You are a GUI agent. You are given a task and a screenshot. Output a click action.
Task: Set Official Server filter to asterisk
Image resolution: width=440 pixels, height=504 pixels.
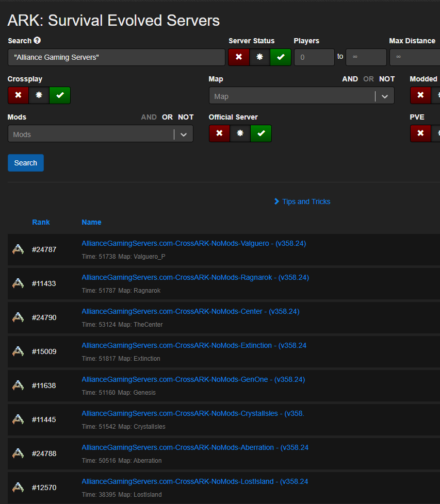tap(240, 133)
